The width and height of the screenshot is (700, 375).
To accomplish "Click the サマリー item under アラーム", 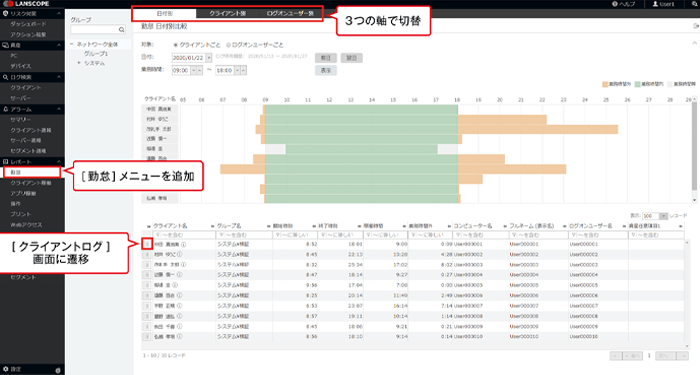I will click(x=21, y=120).
